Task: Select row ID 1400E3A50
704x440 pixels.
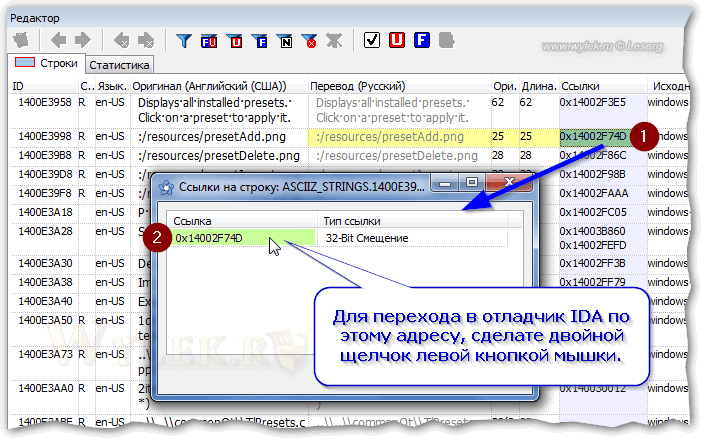Action: click(44, 320)
